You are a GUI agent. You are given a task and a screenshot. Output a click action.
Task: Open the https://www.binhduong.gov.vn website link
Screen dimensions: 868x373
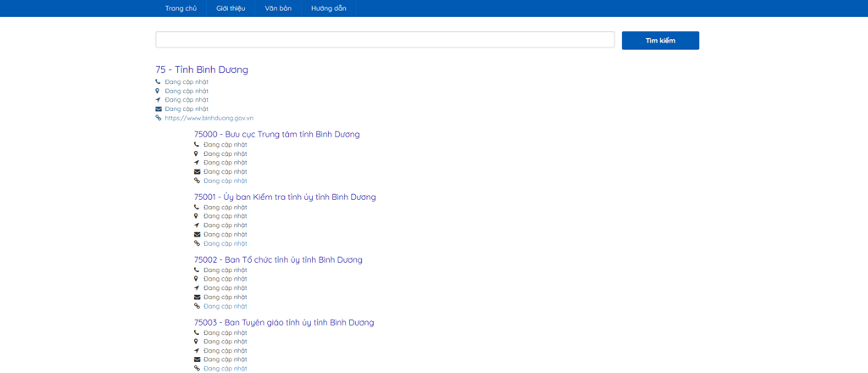click(209, 118)
